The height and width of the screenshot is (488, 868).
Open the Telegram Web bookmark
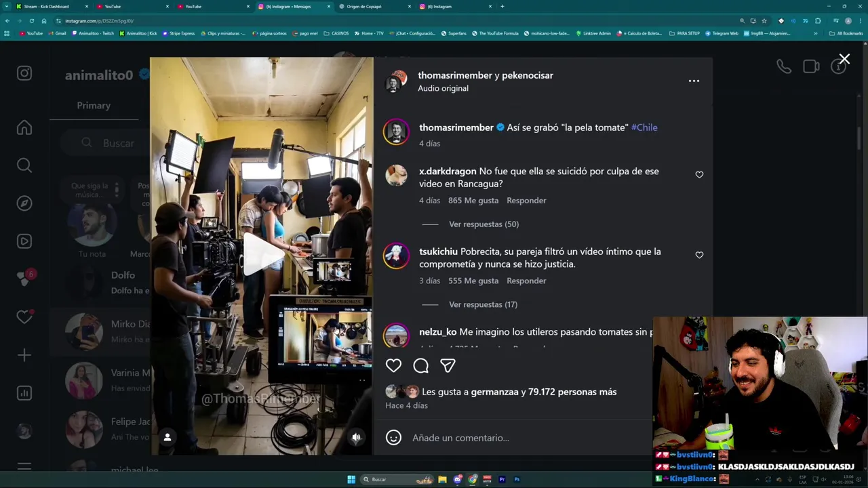pyautogui.click(x=722, y=33)
